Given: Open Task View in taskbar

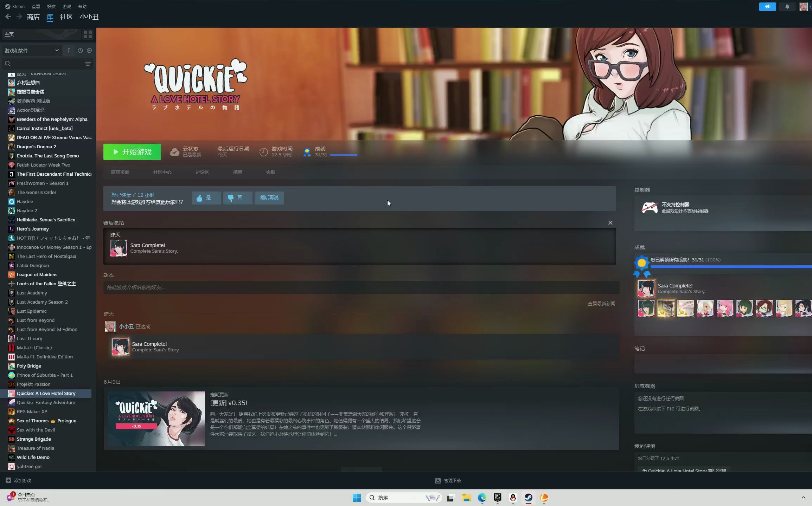Looking at the screenshot, I should coord(450,498).
